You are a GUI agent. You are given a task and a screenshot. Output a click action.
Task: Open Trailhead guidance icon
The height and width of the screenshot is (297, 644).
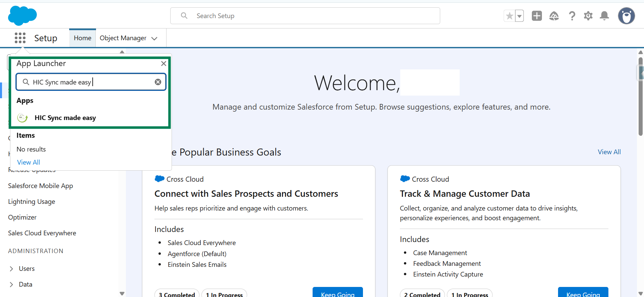point(554,16)
